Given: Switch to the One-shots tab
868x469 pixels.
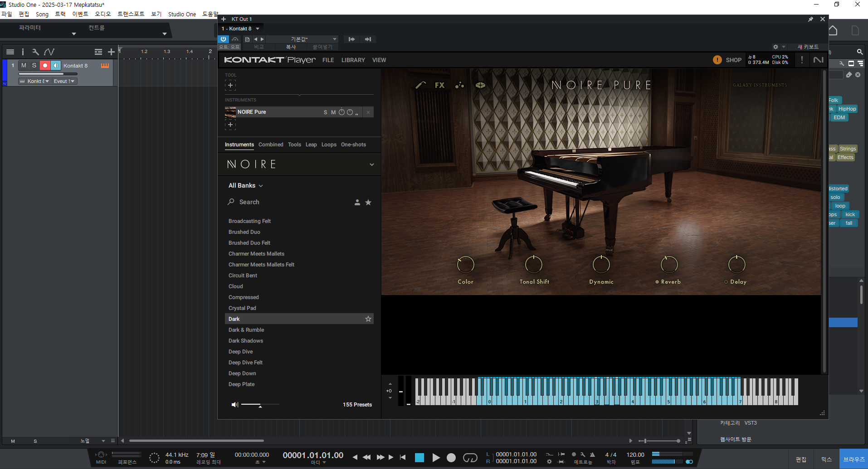Looking at the screenshot, I should [x=353, y=145].
